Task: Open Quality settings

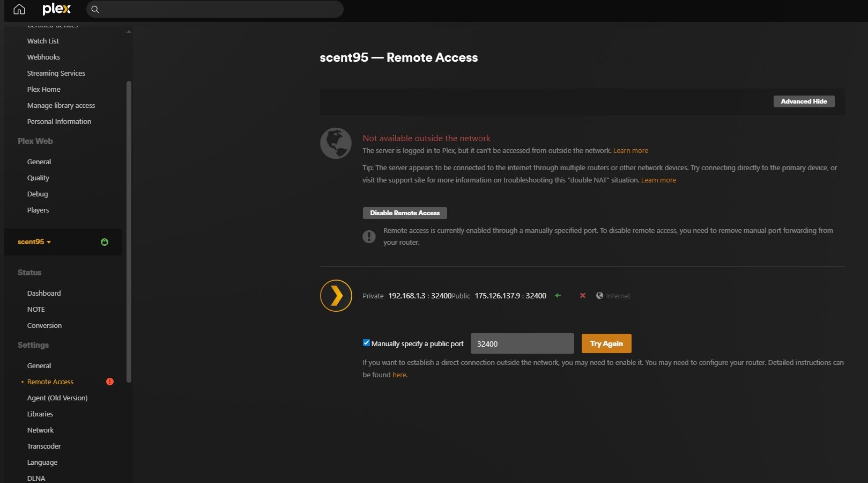Action: coord(38,178)
